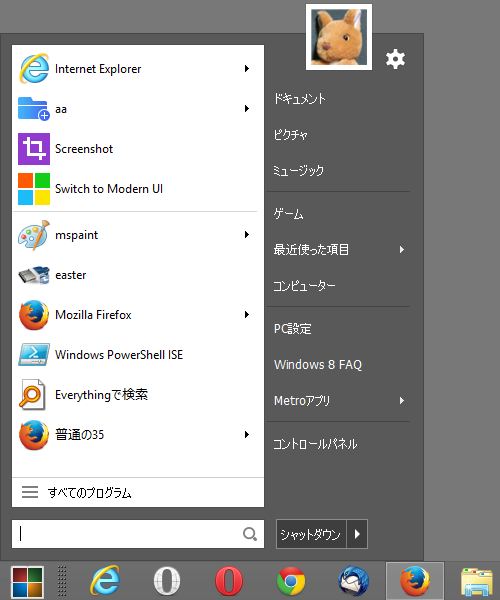500x600 pixels.
Task: Open the settings gear icon beside user picture
Action: pyautogui.click(x=395, y=59)
